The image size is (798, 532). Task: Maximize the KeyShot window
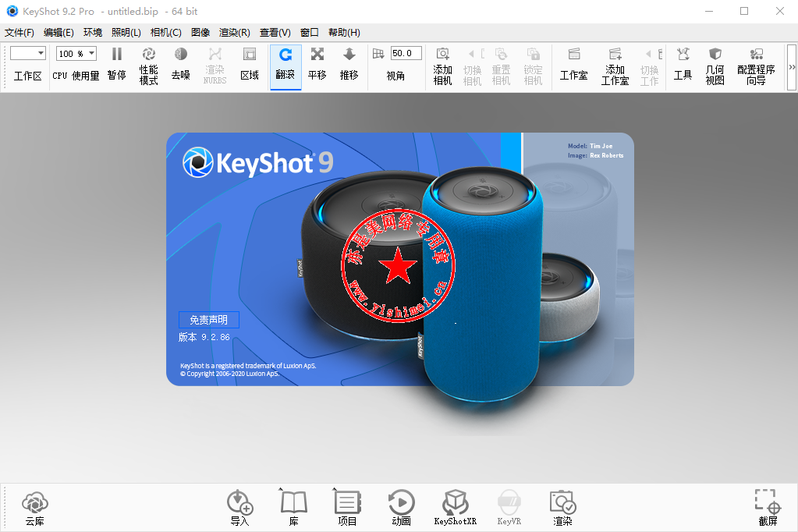(x=744, y=11)
